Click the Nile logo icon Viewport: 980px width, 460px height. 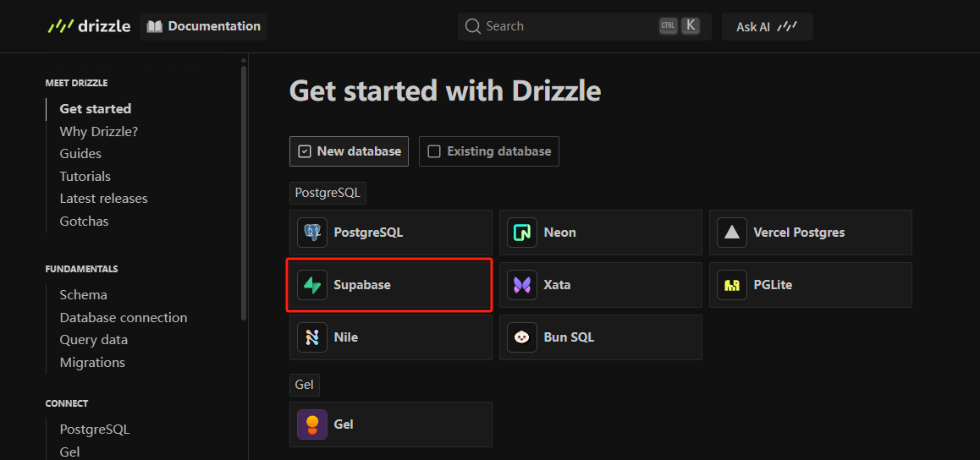point(312,337)
